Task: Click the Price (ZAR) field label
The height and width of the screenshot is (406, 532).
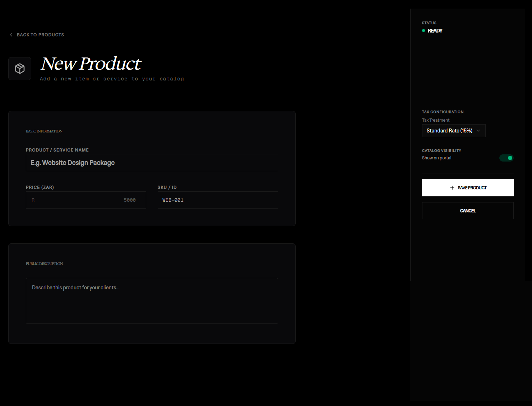Action: tap(40, 187)
